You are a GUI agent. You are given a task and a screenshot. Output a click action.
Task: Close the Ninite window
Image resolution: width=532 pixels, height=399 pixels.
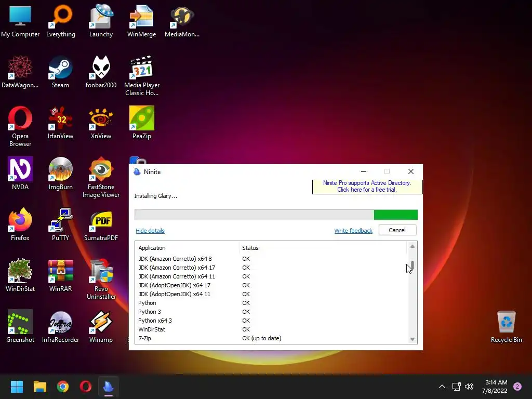point(411,171)
